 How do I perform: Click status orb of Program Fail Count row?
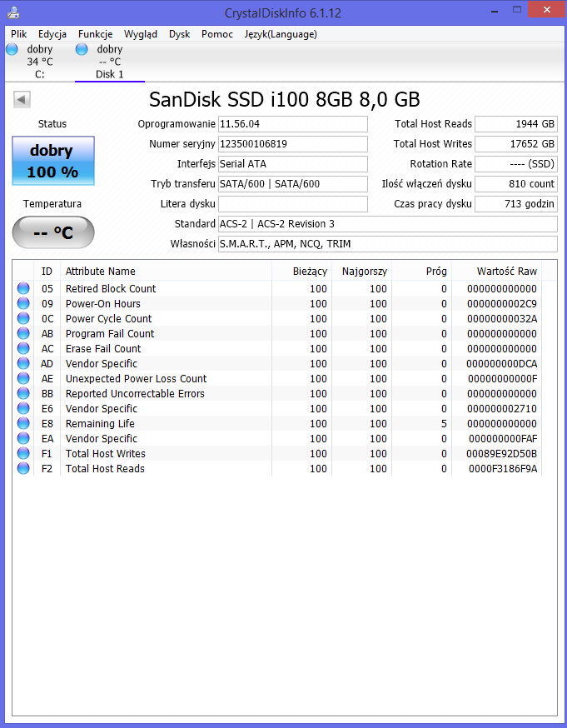pyautogui.click(x=23, y=333)
